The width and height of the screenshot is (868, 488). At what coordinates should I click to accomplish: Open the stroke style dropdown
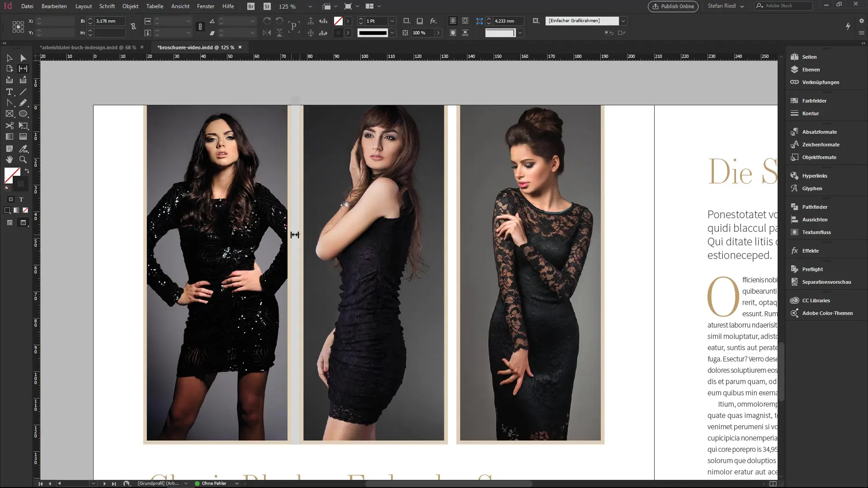[x=392, y=33]
